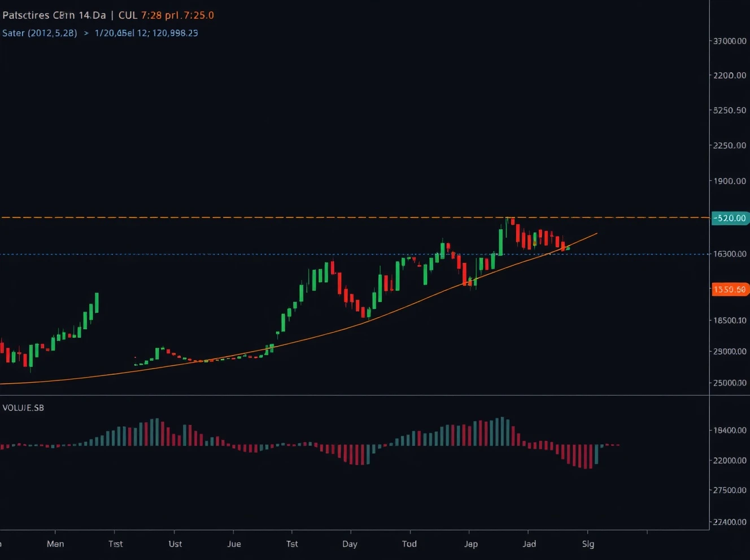Click the "Jad" time axis label
The width and height of the screenshot is (750, 560).
(x=529, y=544)
